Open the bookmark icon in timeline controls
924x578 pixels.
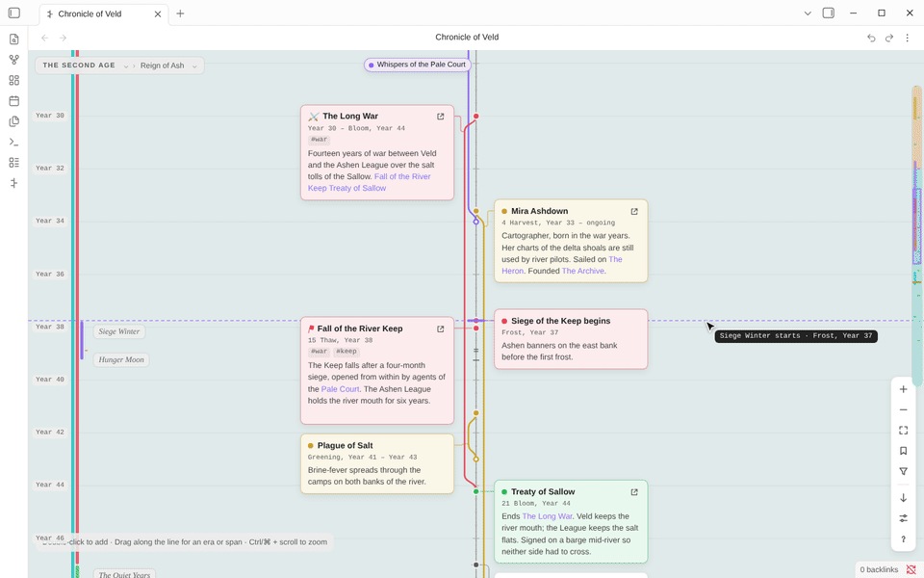coord(904,451)
